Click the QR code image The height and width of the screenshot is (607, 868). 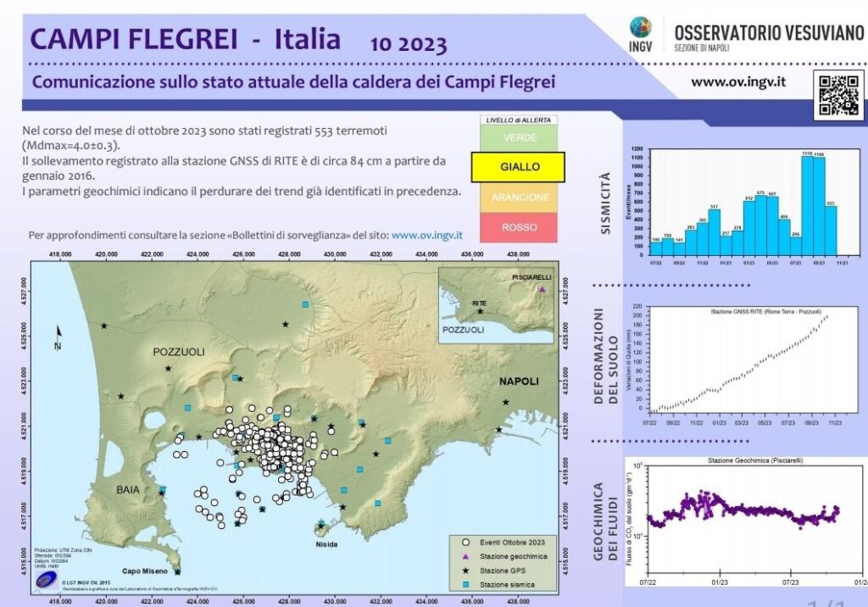pyautogui.click(x=838, y=94)
